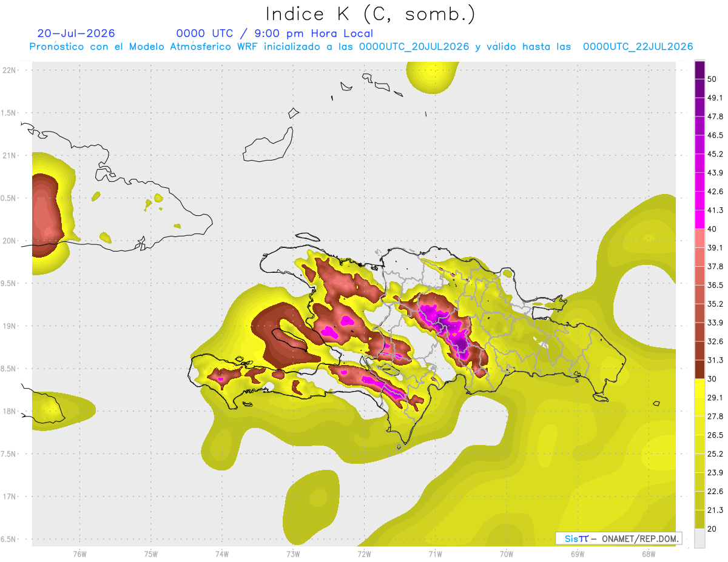Click the colorbar label "39.1"
The height and width of the screenshot is (562, 728).
coord(715,247)
